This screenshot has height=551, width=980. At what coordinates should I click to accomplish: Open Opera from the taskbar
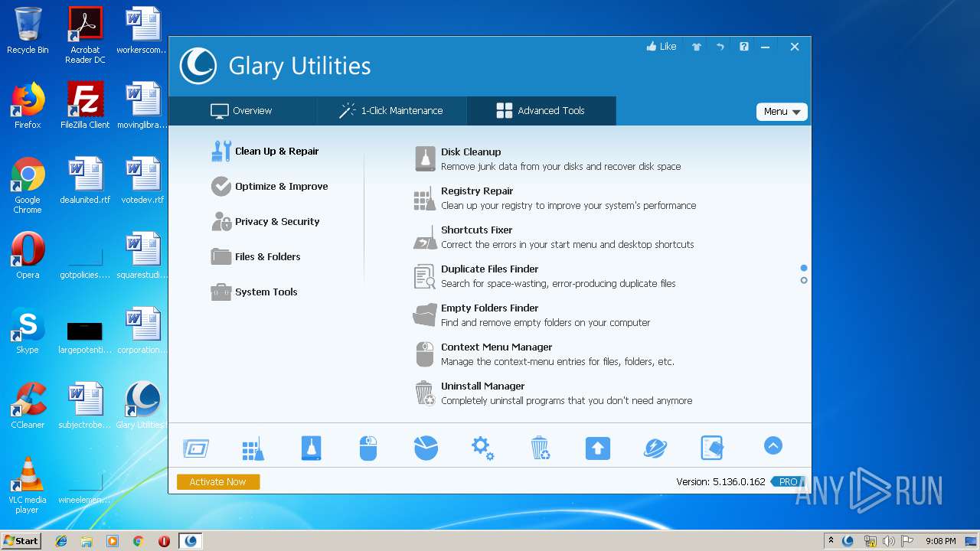[164, 541]
